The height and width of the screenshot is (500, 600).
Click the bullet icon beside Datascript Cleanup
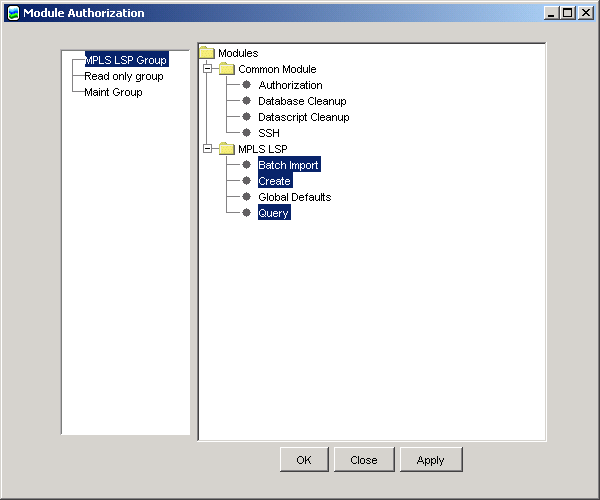tap(246, 117)
